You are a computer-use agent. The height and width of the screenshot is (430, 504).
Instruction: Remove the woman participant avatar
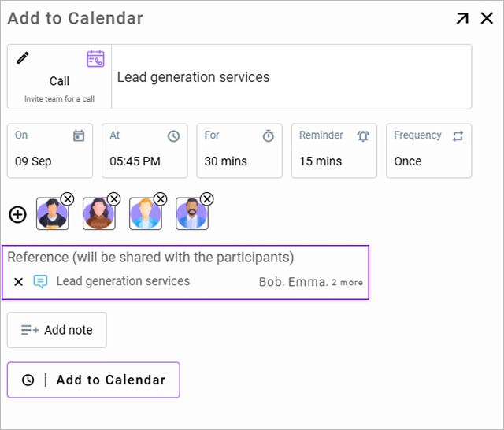[114, 199]
